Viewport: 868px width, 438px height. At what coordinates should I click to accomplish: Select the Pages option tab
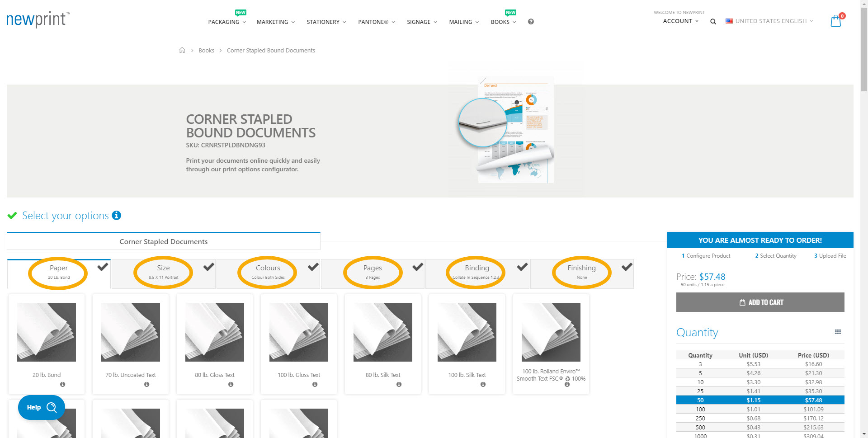373,273
